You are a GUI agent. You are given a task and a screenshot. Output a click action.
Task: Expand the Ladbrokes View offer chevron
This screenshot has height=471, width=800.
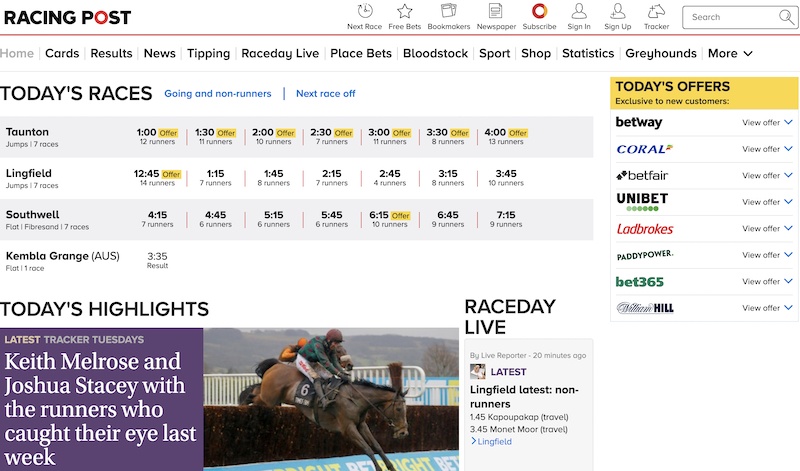pos(788,228)
